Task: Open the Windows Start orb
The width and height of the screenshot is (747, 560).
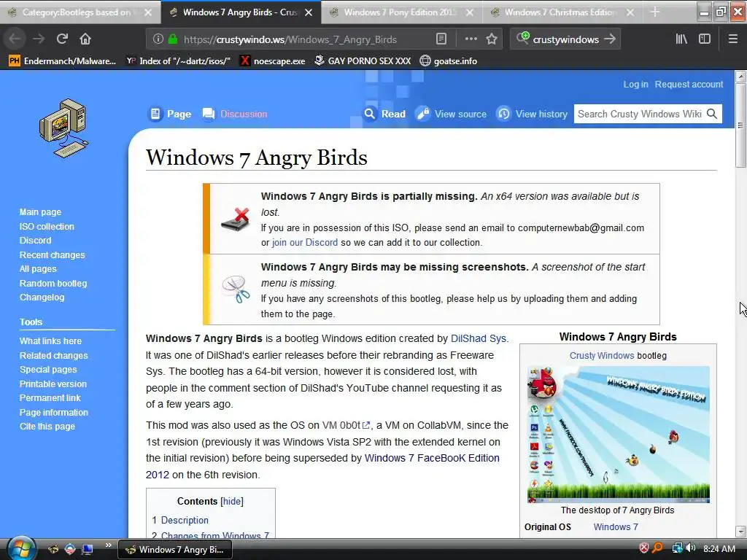Action: 20,548
